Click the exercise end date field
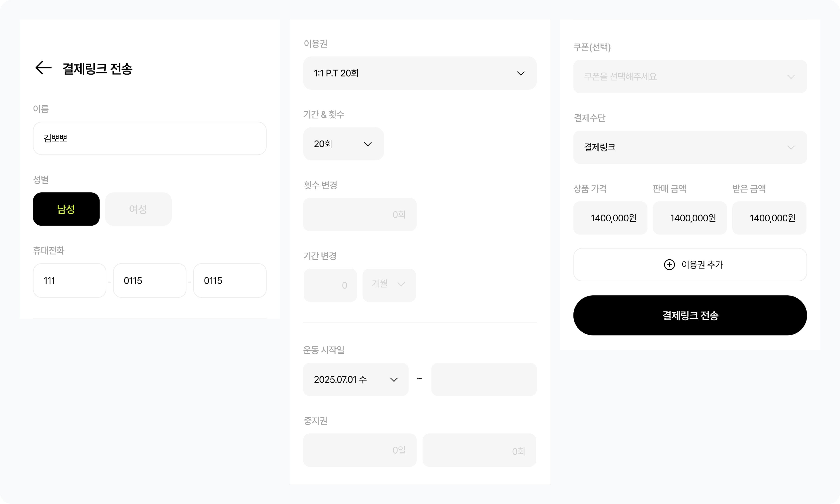This screenshot has height=504, width=840. click(484, 379)
